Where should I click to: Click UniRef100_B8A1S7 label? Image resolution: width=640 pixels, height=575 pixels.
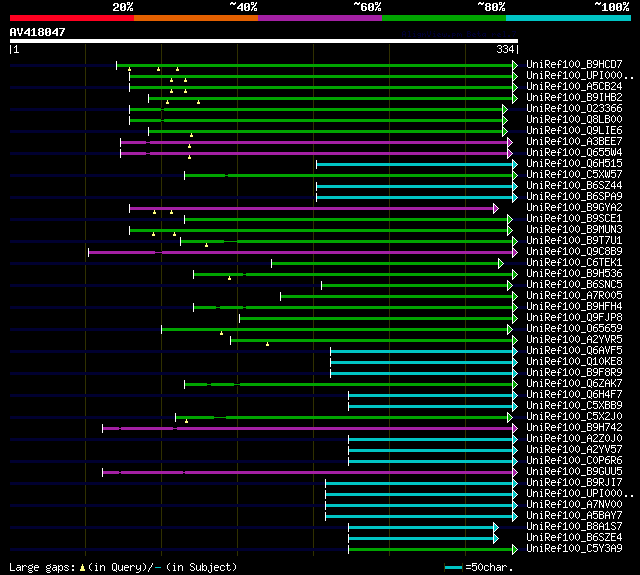click(x=574, y=527)
